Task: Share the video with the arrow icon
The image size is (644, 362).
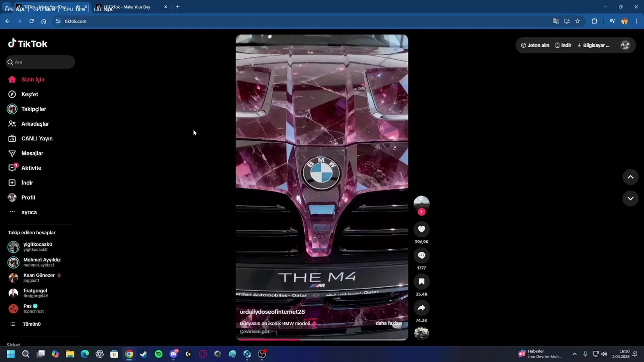Action: 422,308
